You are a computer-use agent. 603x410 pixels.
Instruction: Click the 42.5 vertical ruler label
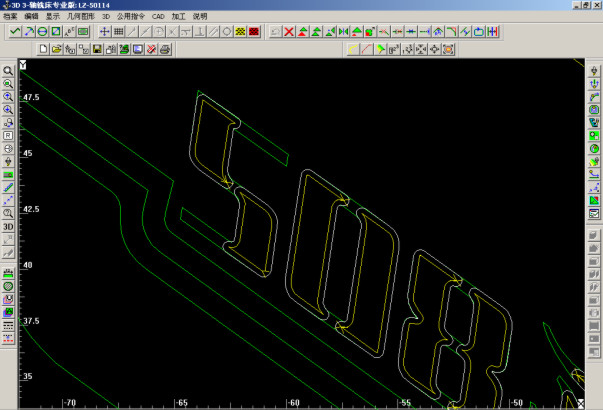(x=31, y=209)
